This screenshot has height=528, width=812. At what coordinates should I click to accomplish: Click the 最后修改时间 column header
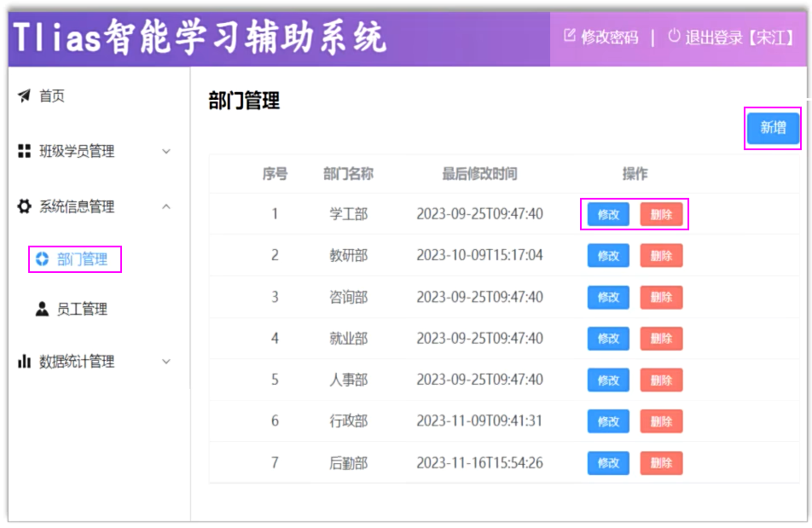click(479, 174)
